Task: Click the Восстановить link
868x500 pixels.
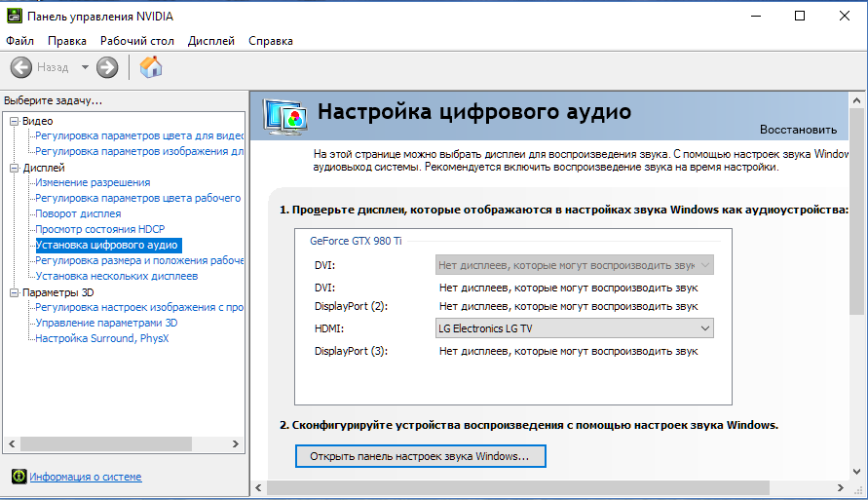Action: (798, 130)
